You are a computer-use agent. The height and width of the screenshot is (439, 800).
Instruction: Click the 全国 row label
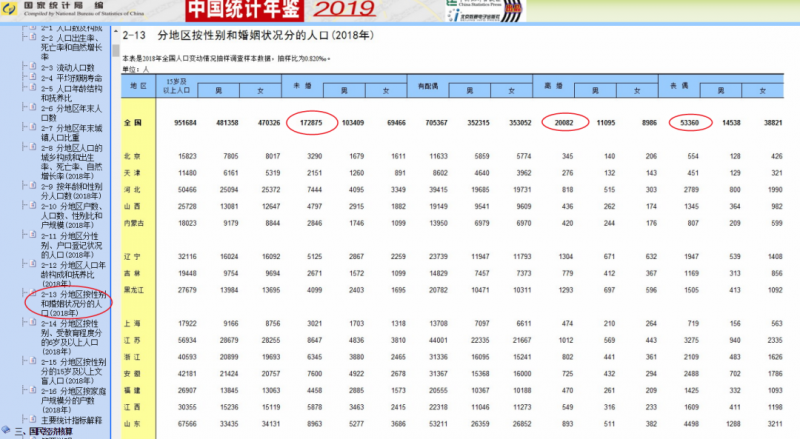(x=133, y=123)
